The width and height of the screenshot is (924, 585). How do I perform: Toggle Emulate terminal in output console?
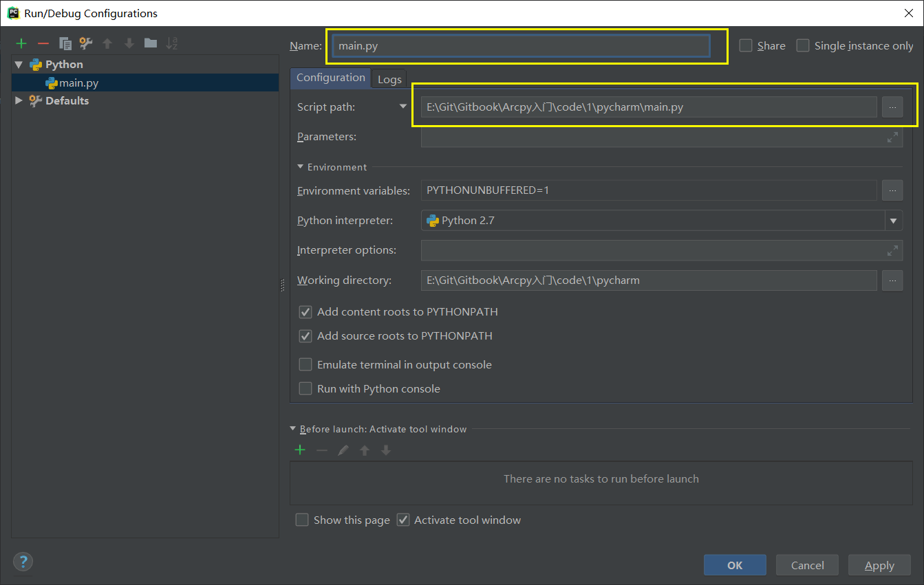pyautogui.click(x=305, y=364)
